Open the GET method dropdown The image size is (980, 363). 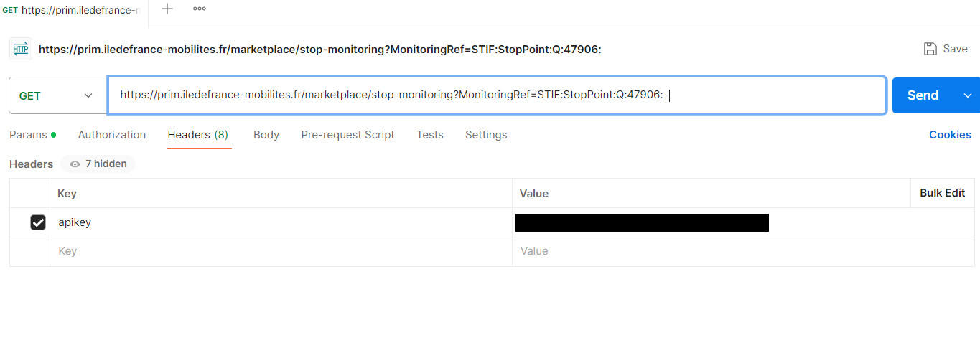coord(58,95)
